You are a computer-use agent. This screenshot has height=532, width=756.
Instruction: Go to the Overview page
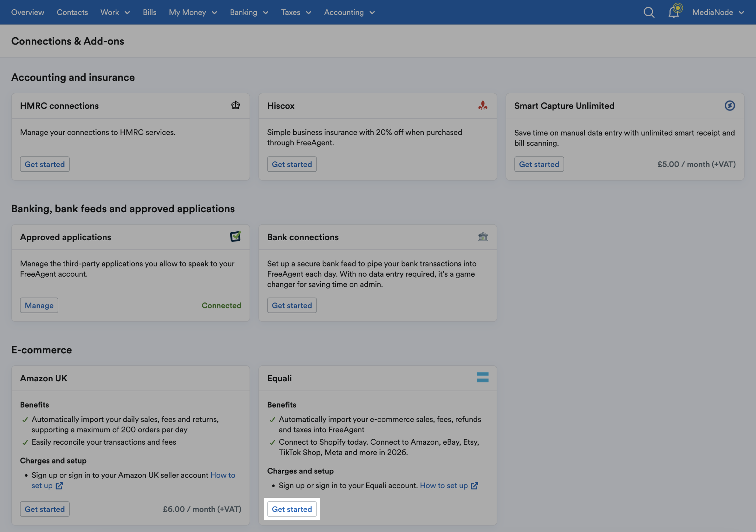28,12
